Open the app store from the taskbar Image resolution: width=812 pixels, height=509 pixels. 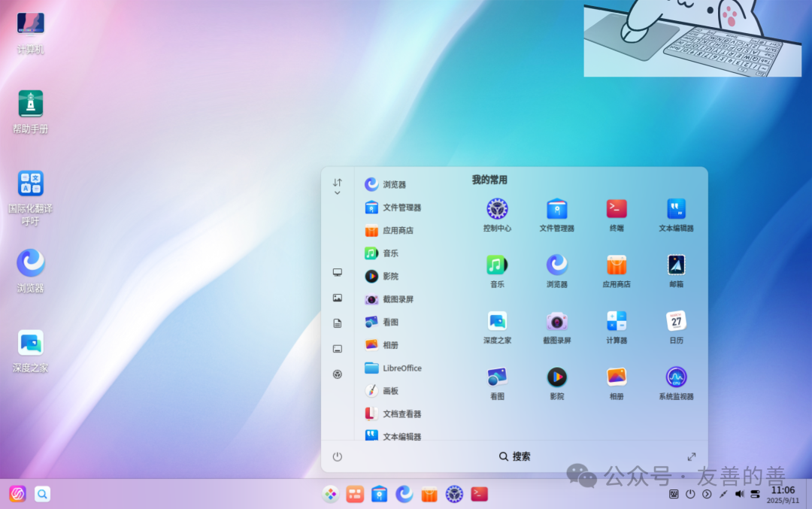[x=429, y=494]
